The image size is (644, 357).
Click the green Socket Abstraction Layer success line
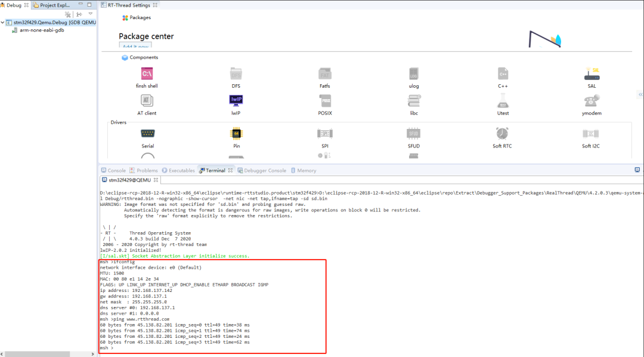pos(175,256)
